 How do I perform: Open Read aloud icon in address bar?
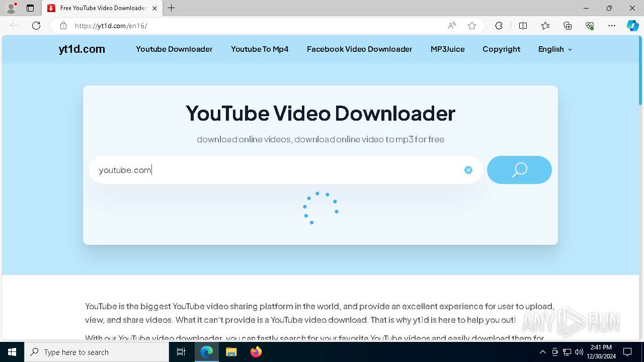(x=452, y=26)
